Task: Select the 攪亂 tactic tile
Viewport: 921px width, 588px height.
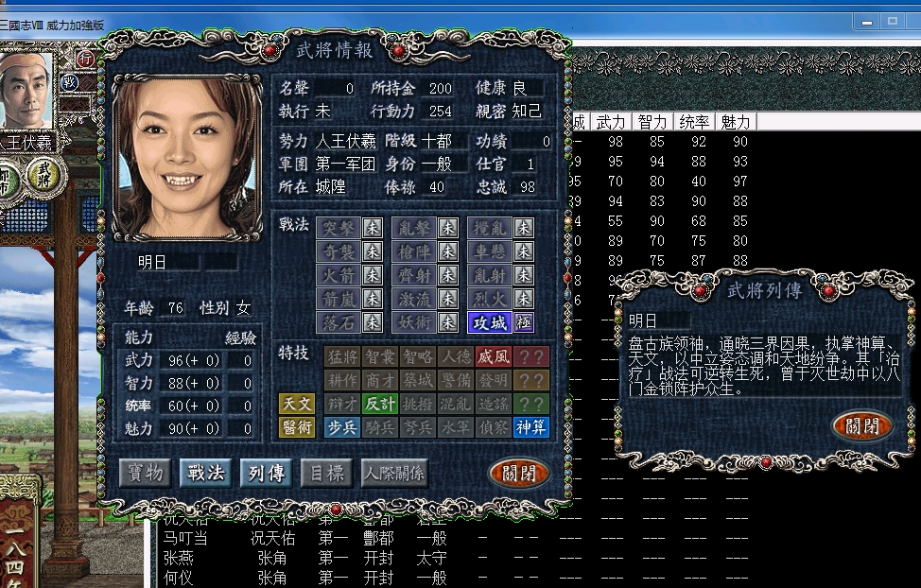Action: 490,228
